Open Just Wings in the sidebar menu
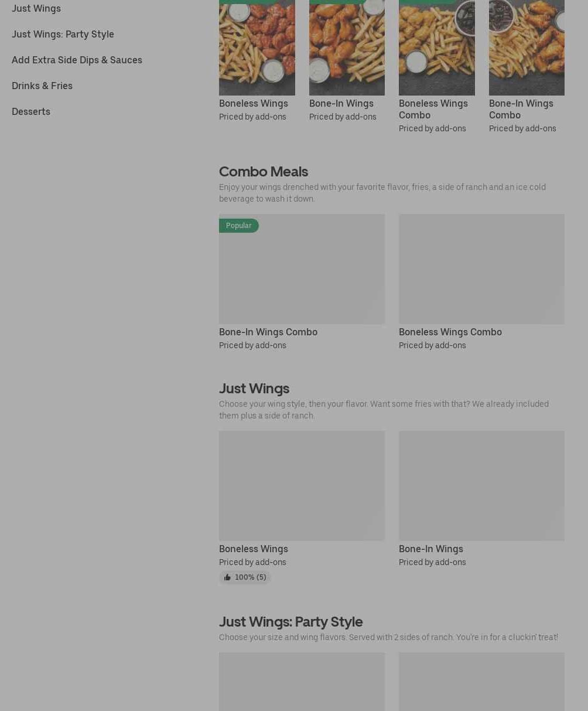This screenshot has height=711, width=588. (x=36, y=8)
